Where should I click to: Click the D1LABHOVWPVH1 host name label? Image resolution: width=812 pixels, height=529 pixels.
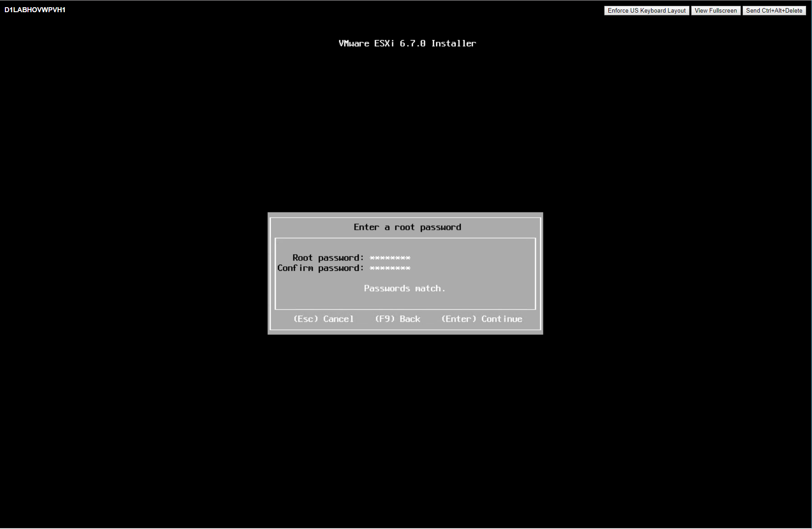[x=35, y=10]
